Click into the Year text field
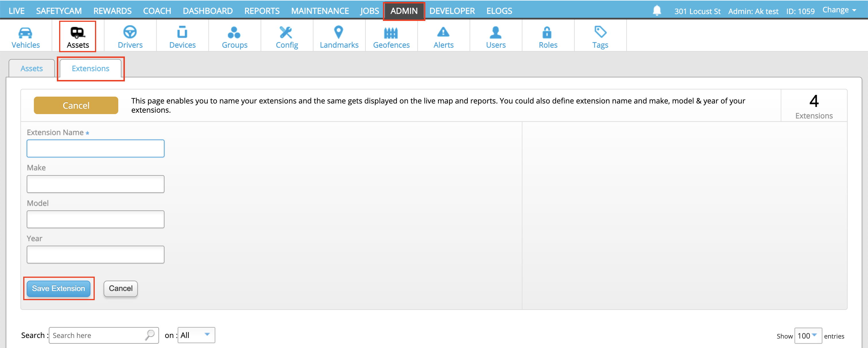Viewport: 868px width, 348px height. 95,255
